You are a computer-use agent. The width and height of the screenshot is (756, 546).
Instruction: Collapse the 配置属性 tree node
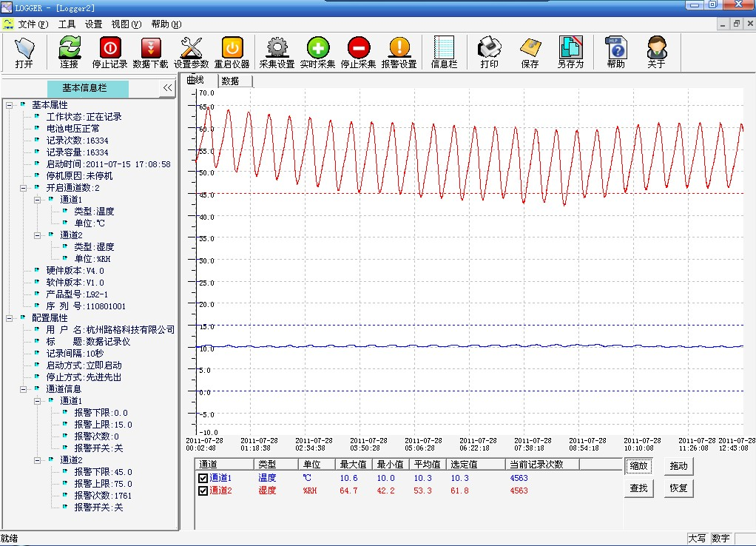click(x=10, y=318)
